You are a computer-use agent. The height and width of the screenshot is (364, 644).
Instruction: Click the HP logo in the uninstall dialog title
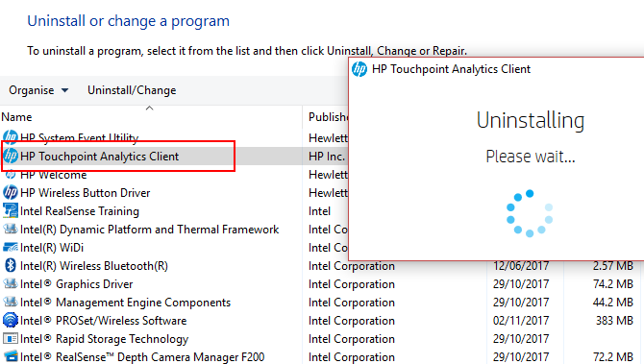(x=359, y=69)
